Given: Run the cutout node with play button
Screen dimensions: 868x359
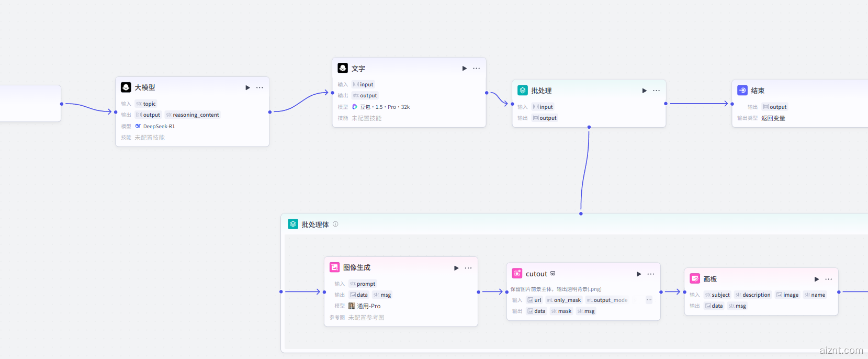Looking at the screenshot, I should pos(639,274).
